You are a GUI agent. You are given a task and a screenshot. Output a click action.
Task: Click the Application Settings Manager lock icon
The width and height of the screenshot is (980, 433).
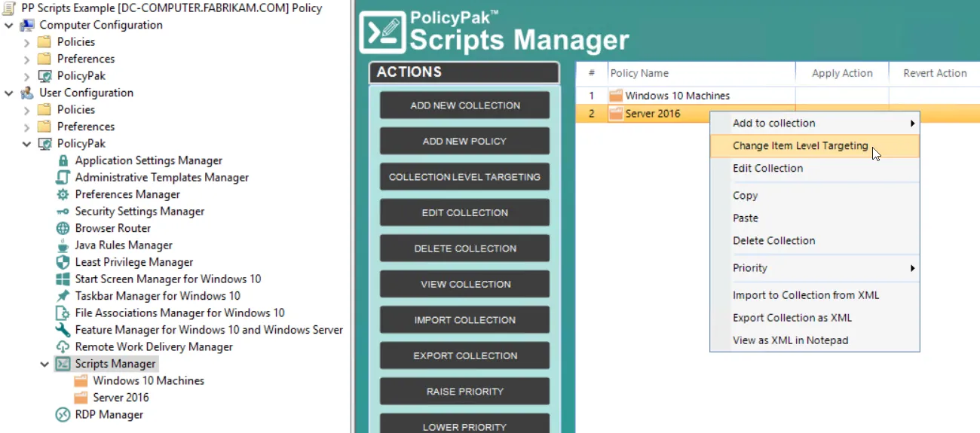click(x=63, y=160)
